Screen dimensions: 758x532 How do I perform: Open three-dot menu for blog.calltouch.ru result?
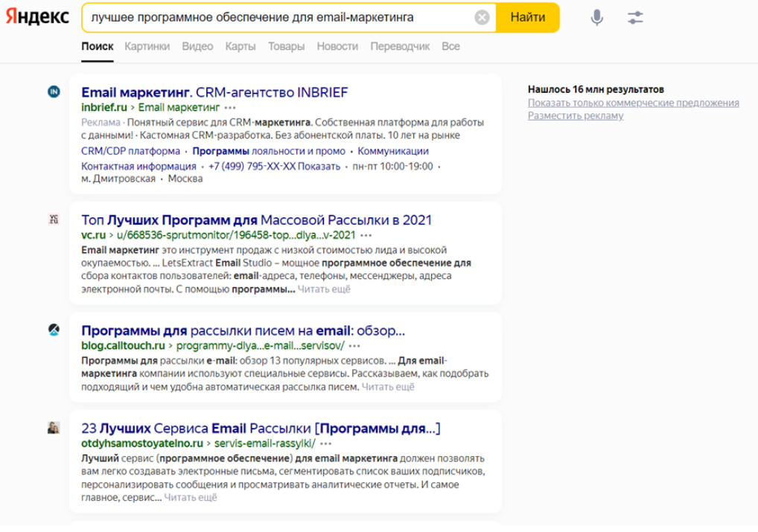354,346
